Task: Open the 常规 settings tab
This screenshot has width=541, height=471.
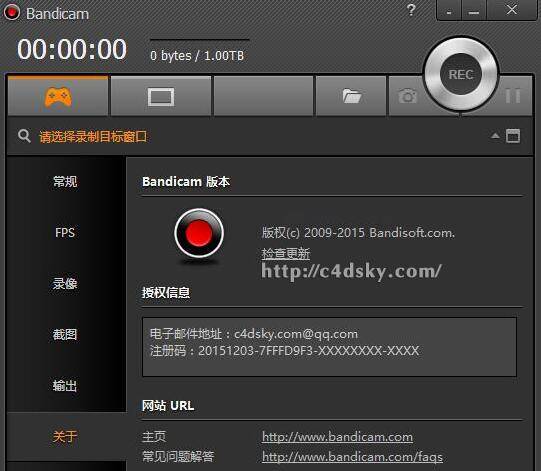Action: click(x=65, y=181)
